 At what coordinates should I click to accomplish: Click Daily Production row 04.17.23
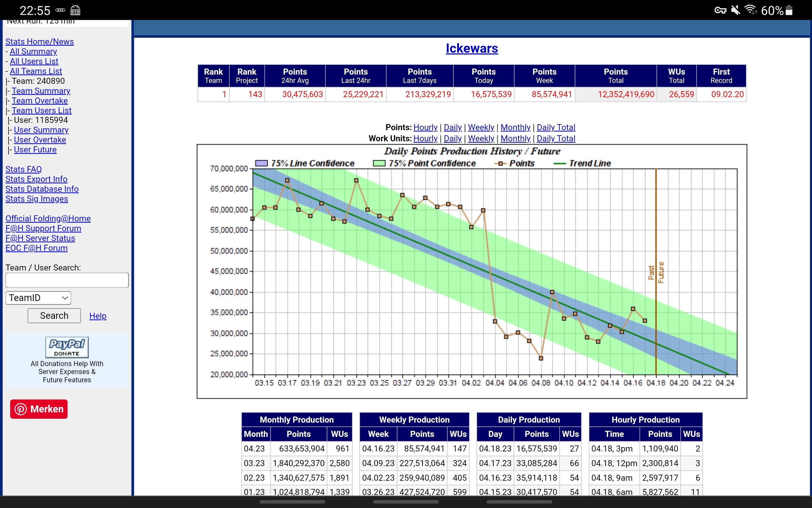[x=529, y=463]
